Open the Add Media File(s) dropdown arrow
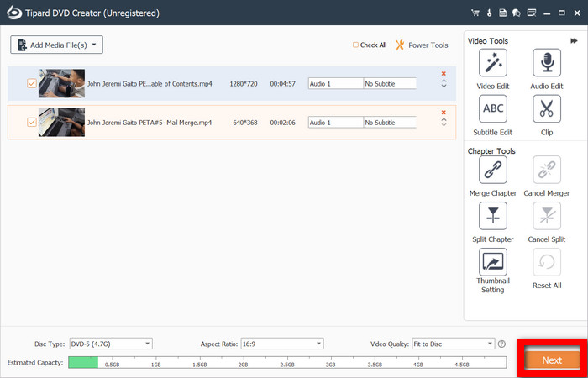 click(x=94, y=45)
